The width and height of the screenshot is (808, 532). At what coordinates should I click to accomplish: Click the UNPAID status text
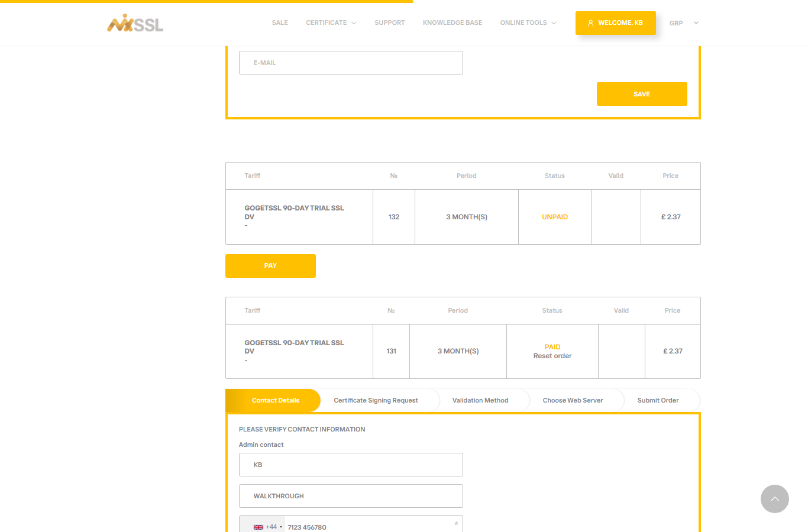point(555,217)
